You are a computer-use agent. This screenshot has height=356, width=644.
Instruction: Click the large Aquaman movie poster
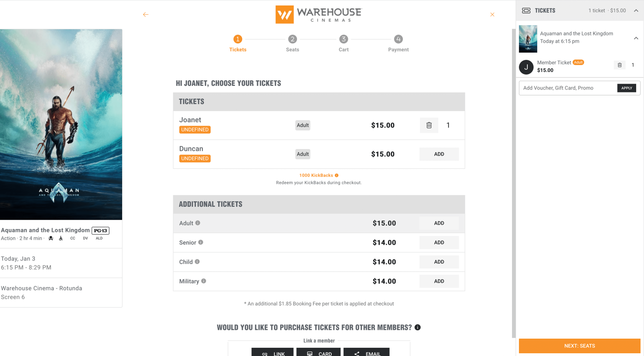point(61,124)
